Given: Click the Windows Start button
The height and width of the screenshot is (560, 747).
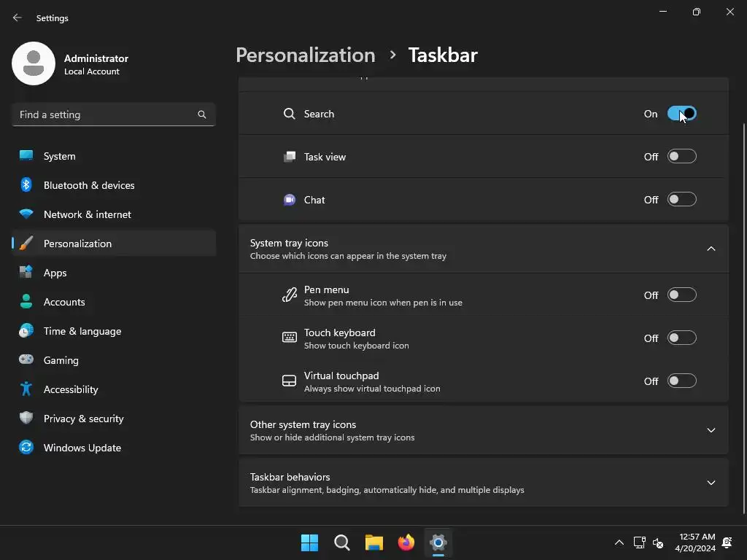Looking at the screenshot, I should [x=310, y=542].
